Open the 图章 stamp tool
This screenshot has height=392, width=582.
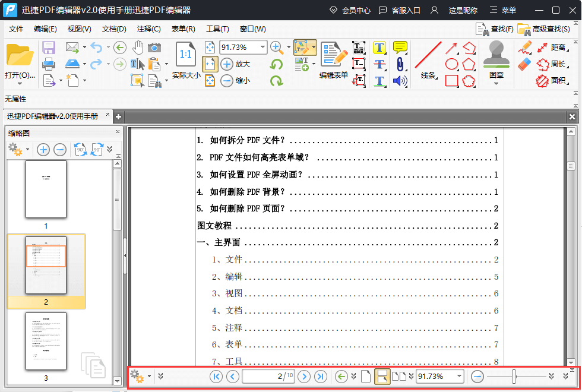coord(496,59)
